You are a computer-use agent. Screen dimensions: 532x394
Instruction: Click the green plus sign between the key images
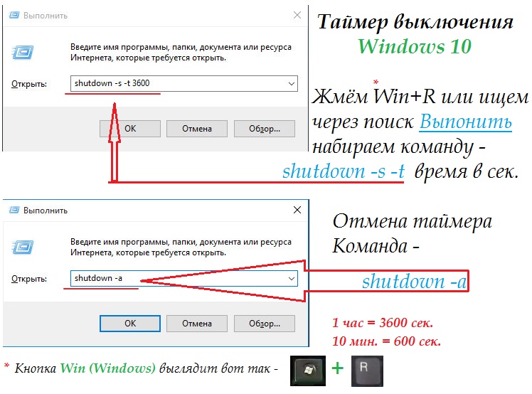coord(338,368)
